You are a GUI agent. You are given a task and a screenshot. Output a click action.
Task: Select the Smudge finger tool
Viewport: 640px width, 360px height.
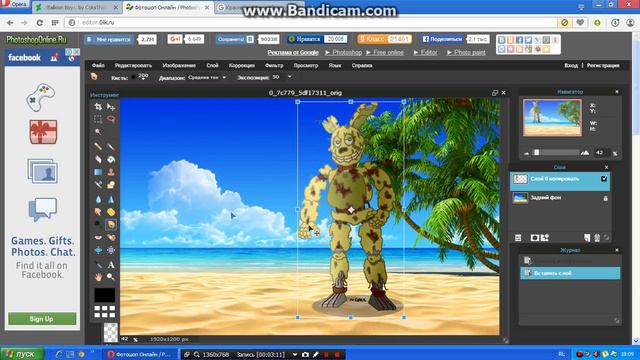click(98, 212)
